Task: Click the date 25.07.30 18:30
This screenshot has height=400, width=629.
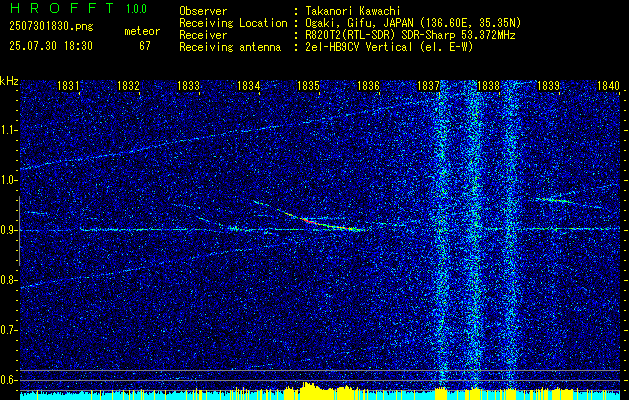Action: point(51,46)
